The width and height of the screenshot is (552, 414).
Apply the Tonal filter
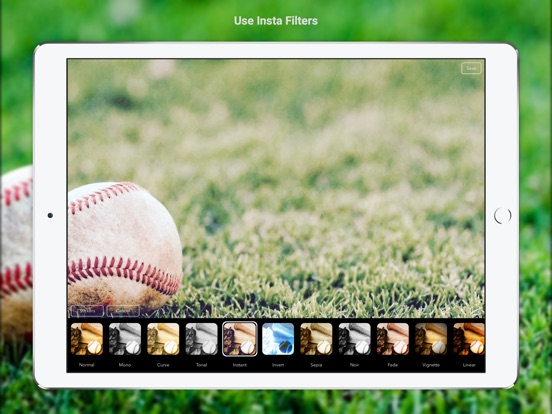[201, 339]
